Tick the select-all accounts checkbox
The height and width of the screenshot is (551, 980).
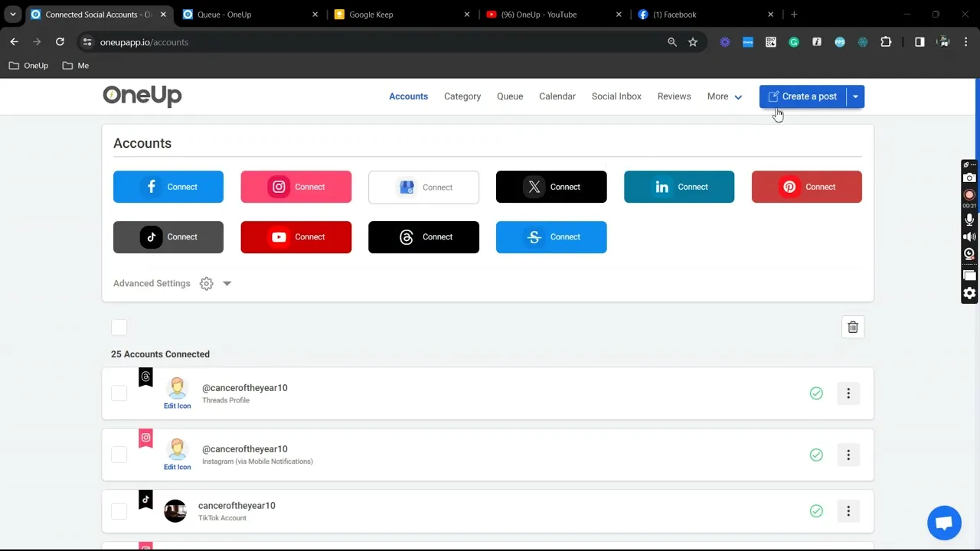pyautogui.click(x=119, y=328)
